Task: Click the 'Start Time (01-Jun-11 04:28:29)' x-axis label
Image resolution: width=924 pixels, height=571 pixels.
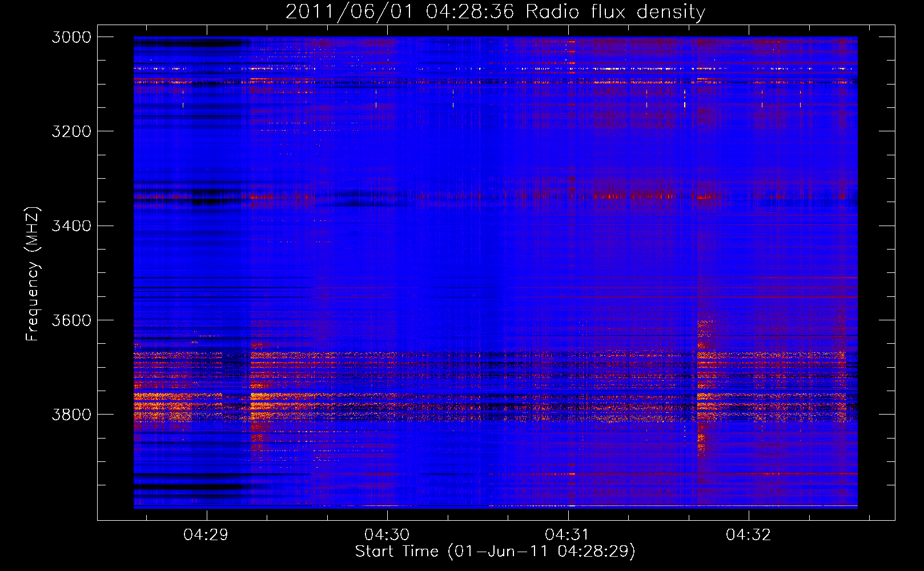Action: click(495, 552)
